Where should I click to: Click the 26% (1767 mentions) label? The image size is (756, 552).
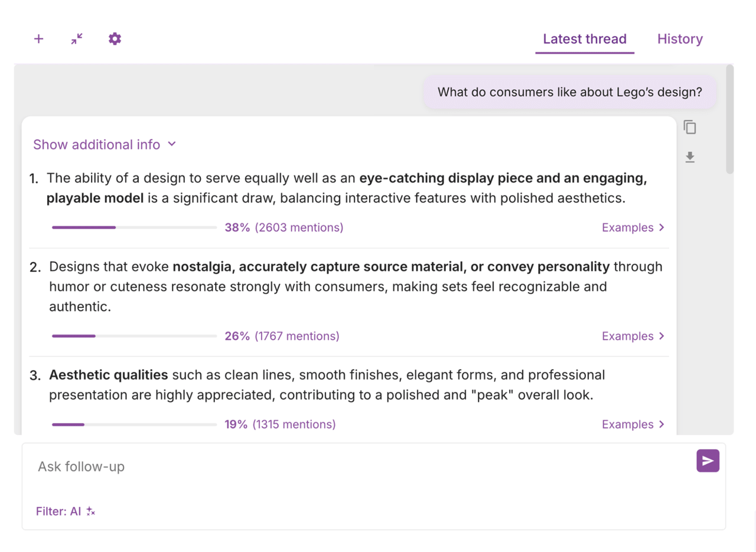282,336
